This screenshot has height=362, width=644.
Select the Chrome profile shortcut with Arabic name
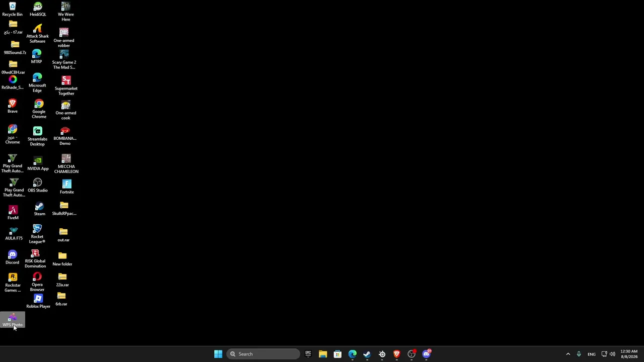point(13,135)
